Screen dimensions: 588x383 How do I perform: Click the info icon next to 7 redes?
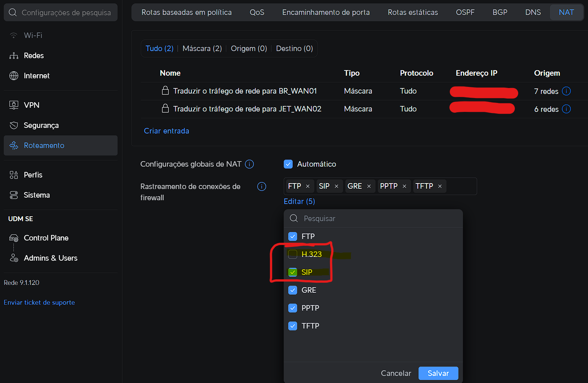(566, 91)
